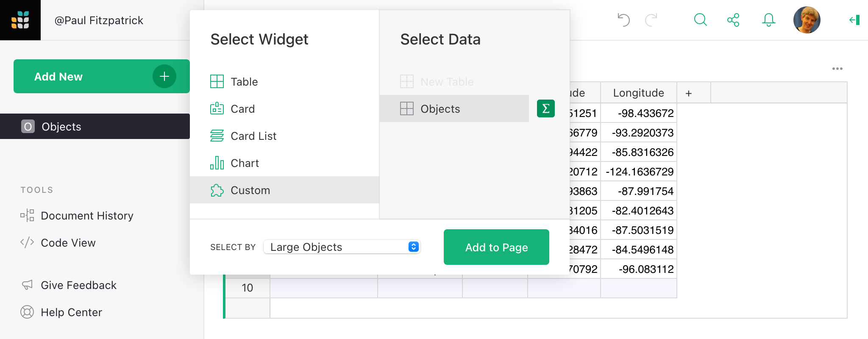Select cell with -82.4012643
Image resolution: width=868 pixels, height=339 pixels.
639,211
